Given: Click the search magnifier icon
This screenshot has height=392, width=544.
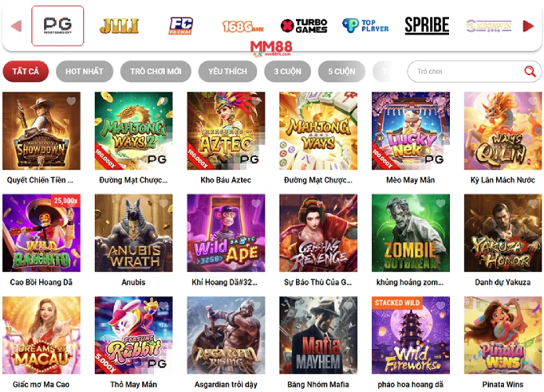Looking at the screenshot, I should [x=530, y=71].
